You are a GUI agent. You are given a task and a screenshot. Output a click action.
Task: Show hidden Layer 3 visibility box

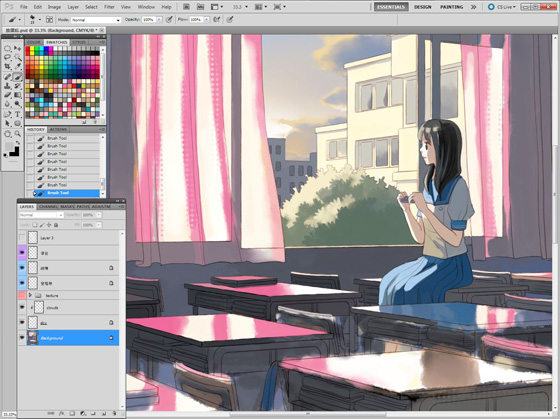(22, 238)
